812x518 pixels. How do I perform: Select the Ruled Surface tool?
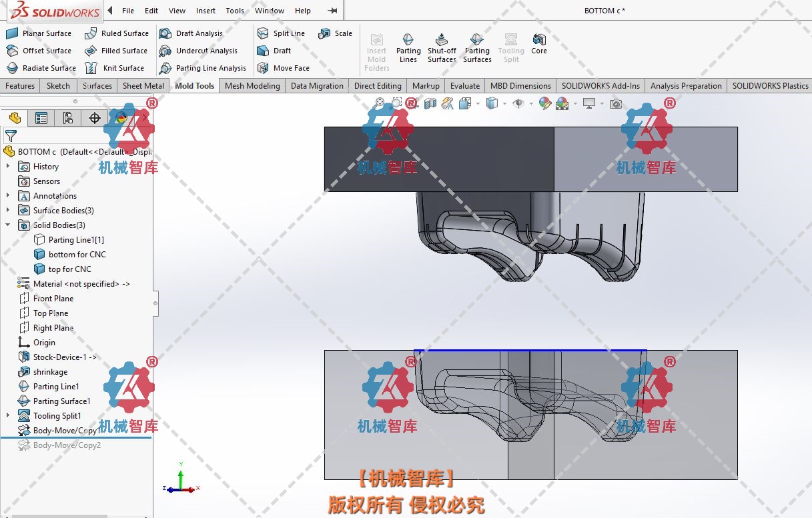117,33
